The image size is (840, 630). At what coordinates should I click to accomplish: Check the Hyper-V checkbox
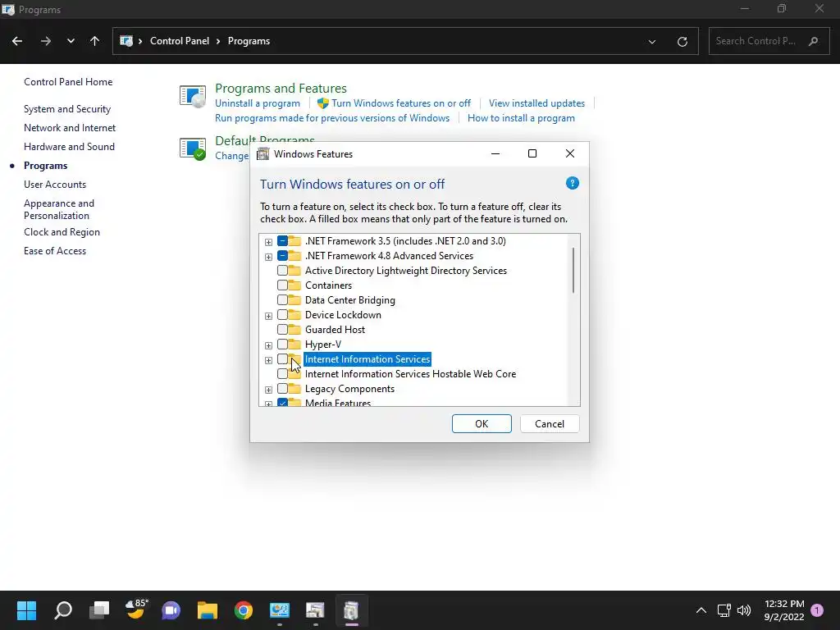pyautogui.click(x=282, y=345)
